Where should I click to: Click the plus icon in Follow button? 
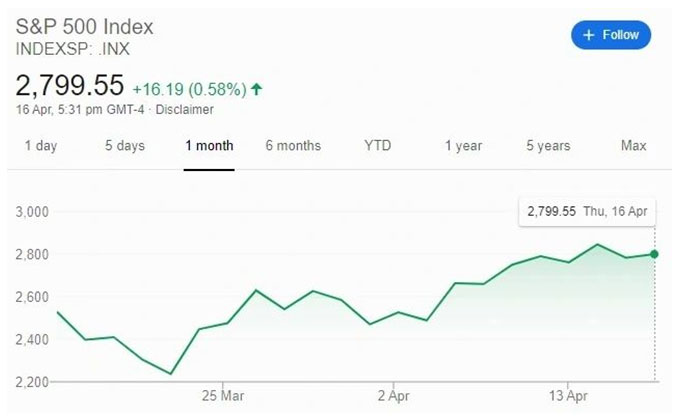[x=588, y=35]
